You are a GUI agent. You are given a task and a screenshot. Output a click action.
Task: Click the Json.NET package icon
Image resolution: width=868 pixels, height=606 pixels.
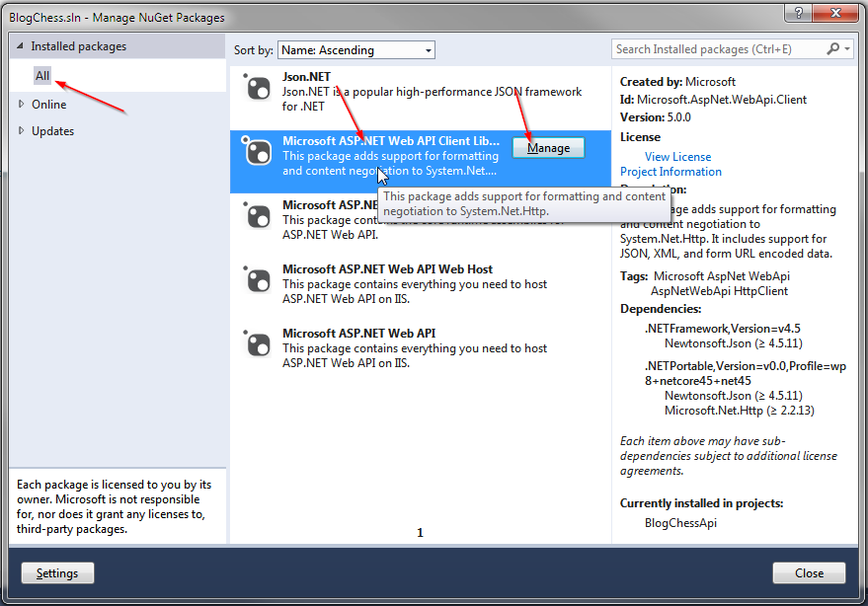tap(257, 88)
